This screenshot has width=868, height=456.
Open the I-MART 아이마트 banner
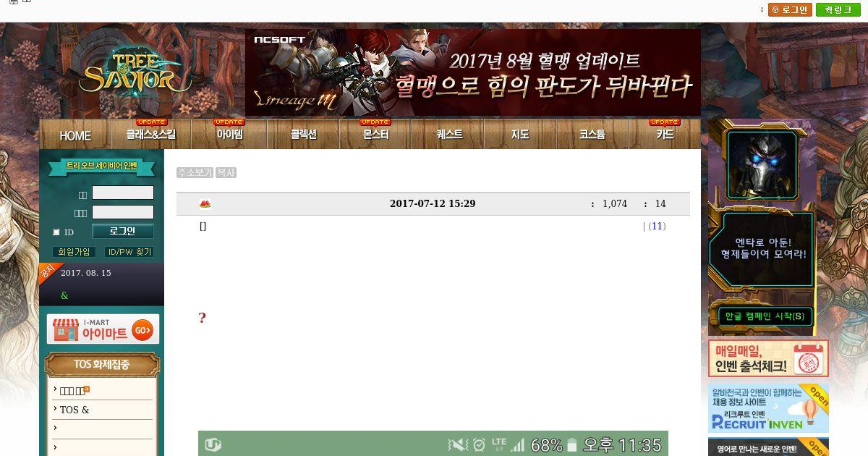pos(103,329)
